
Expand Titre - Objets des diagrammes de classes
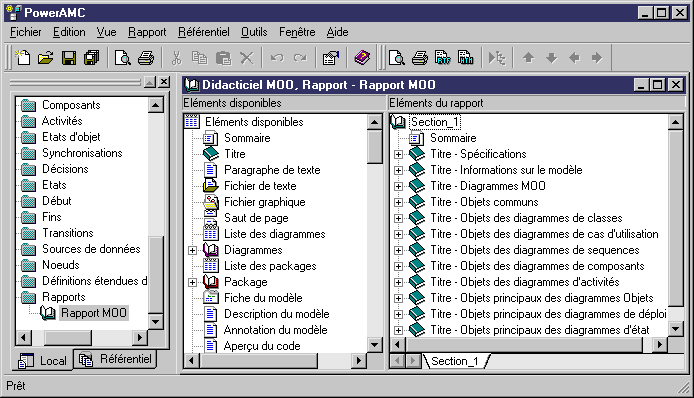click(x=398, y=218)
